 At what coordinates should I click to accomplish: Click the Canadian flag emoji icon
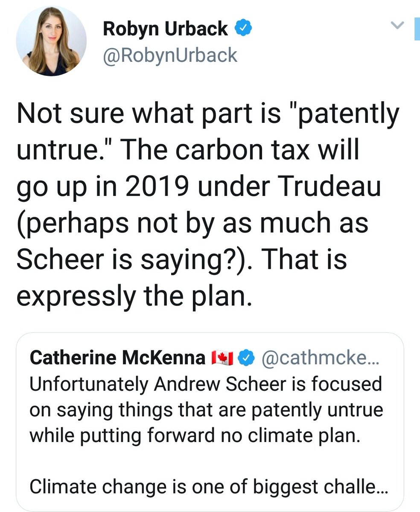point(222,359)
